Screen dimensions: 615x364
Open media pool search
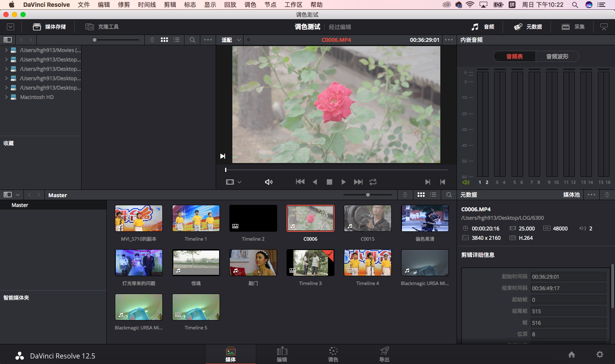449,195
